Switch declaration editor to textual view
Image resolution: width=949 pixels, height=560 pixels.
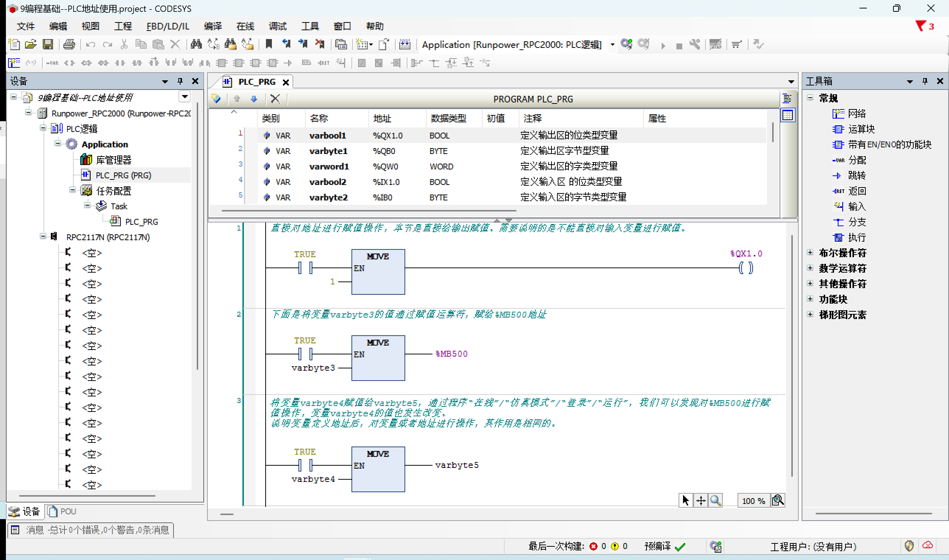(x=787, y=99)
